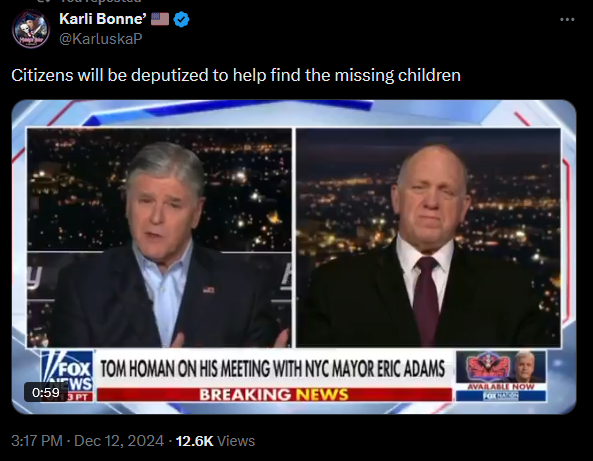Viewport: 593px width, 461px height.
Task: Open the 3:17 PM timestamp link
Action: click(x=36, y=441)
